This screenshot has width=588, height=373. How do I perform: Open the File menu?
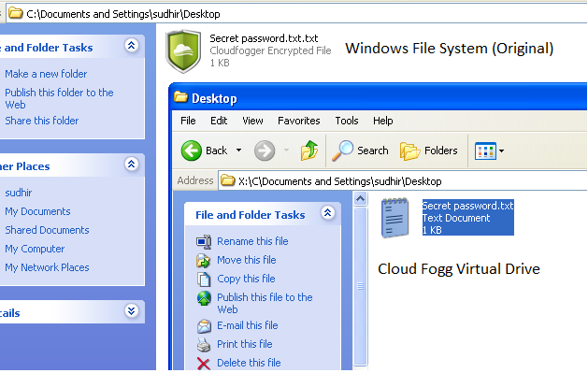click(x=188, y=121)
